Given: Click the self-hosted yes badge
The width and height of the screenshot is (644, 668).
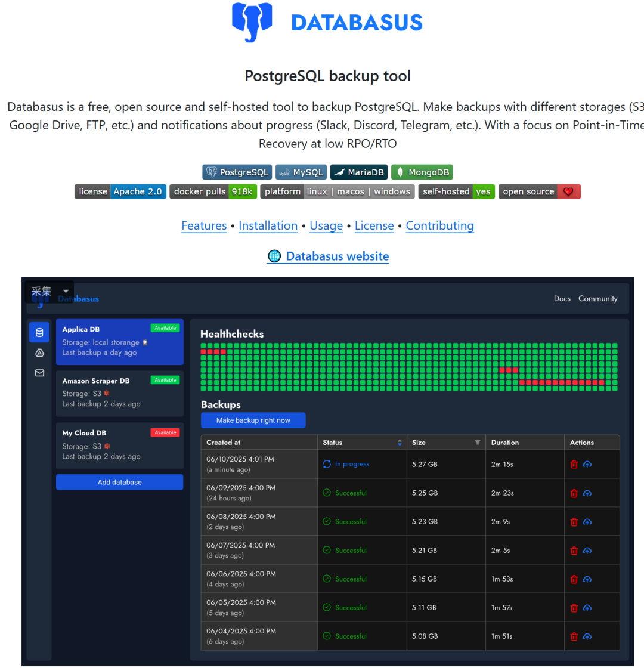Looking at the screenshot, I should coord(457,191).
